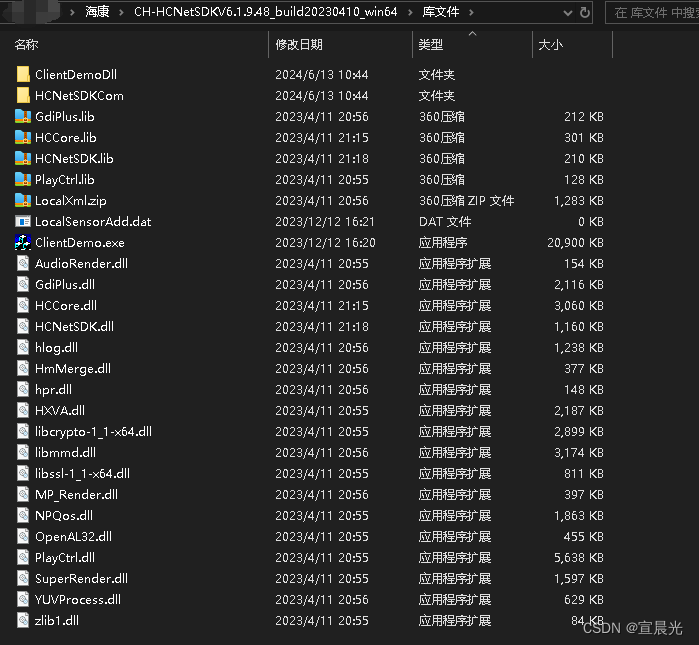Select the folder name HCNetSDKCom

coord(79,95)
